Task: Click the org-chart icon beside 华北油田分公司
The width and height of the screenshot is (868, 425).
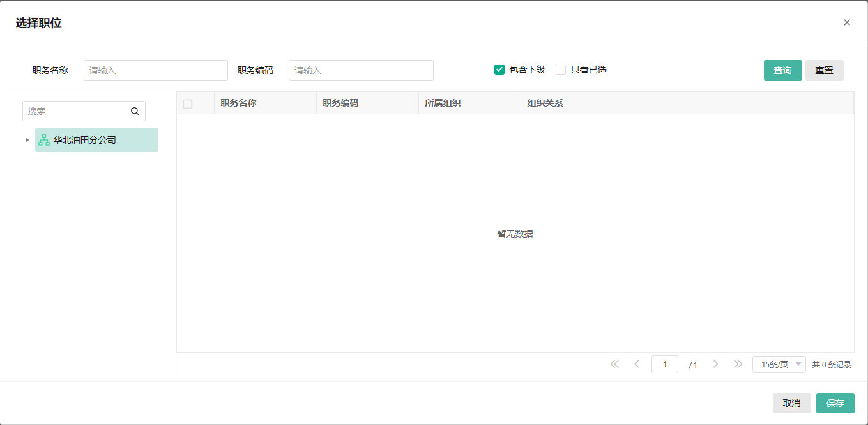Action: click(x=44, y=139)
